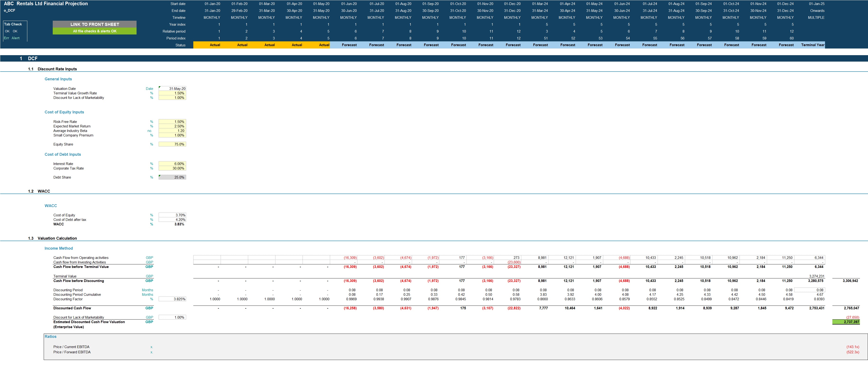
Task: Click the 3,274,231 Terminal Value cell
Action: point(816,276)
